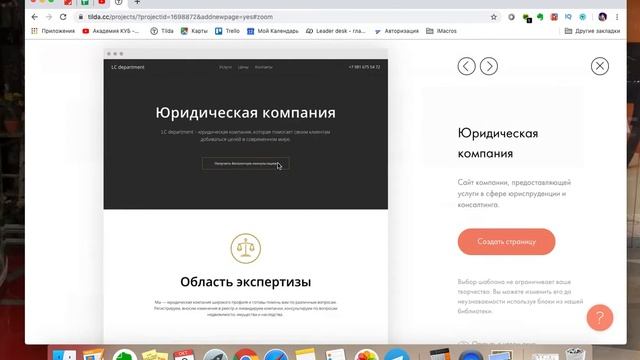Click the red extension icon in toolbar

pyautogui.click(x=554, y=17)
